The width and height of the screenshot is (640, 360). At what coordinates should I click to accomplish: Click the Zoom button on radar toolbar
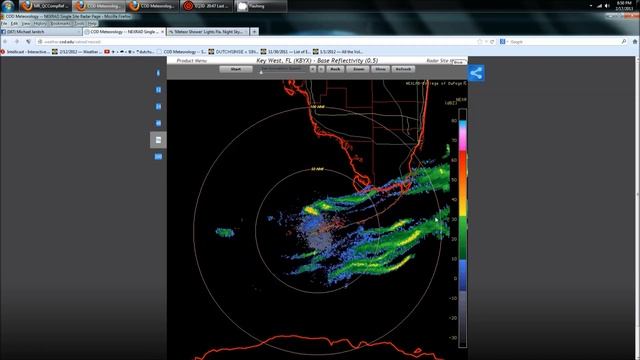click(358, 69)
